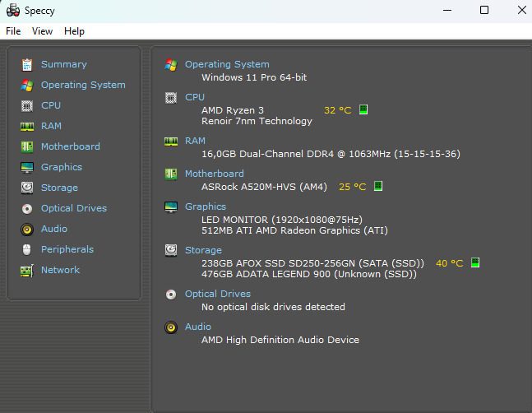This screenshot has height=413, width=532.
Task: Click the Speccy app icon in title bar
Action: pos(13,10)
